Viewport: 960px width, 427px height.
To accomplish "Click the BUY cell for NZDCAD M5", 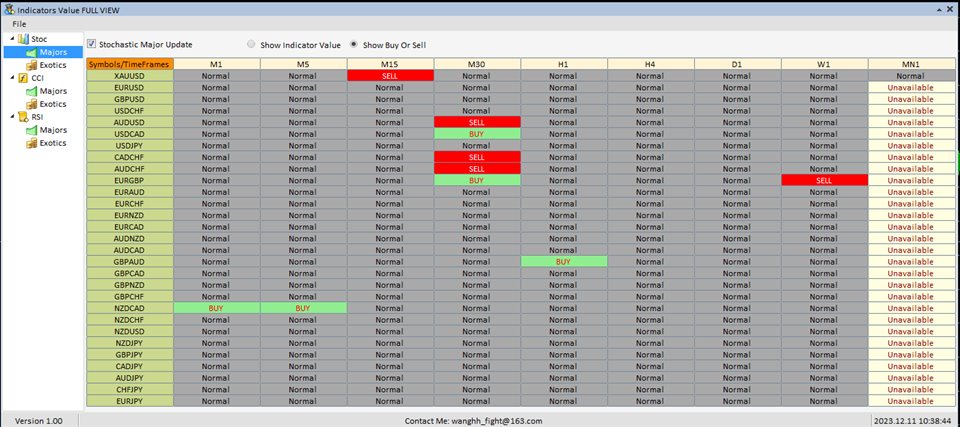I will (x=304, y=308).
